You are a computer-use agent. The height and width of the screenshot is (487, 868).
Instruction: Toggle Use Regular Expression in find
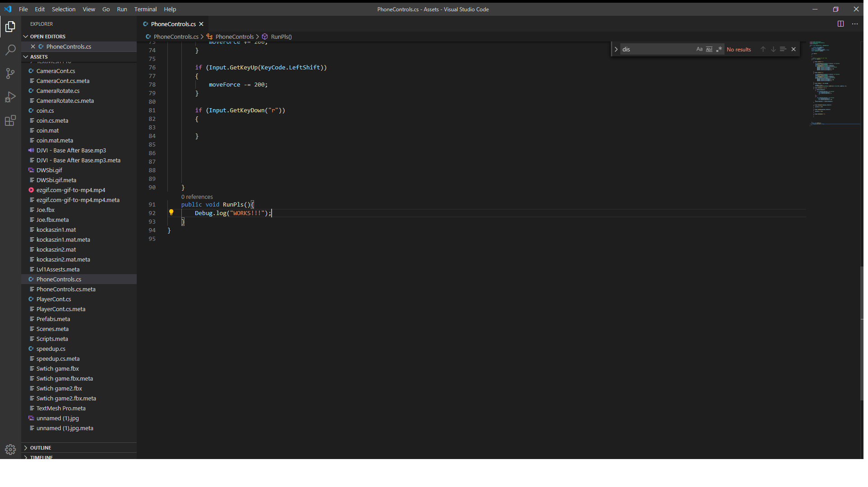coord(719,49)
